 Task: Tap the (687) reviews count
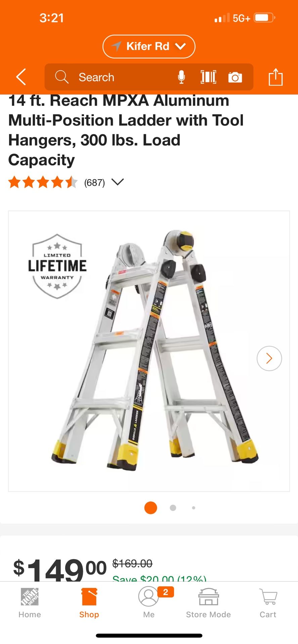click(x=94, y=183)
